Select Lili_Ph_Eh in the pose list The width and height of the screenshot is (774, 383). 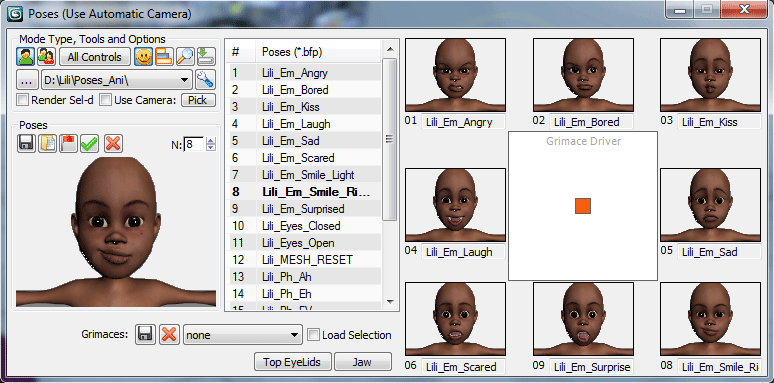[304, 294]
